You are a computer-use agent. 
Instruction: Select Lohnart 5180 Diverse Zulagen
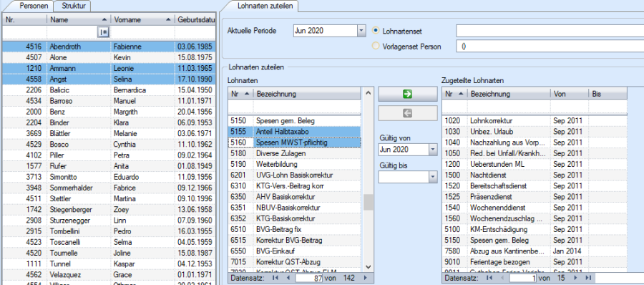coord(295,153)
